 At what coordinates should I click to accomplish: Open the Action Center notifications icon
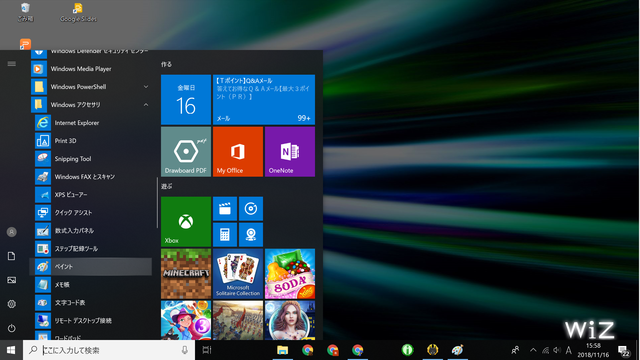pos(624,350)
